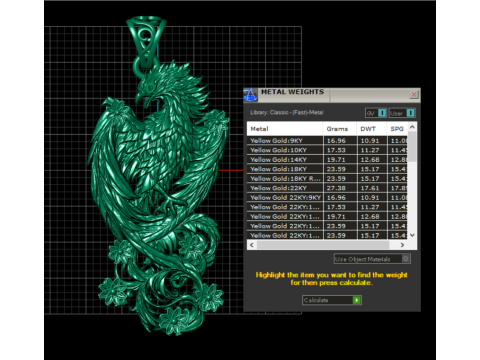Viewport: 480px width, 360px height.
Task: Sort by the Metal column header
Action: [x=285, y=129]
